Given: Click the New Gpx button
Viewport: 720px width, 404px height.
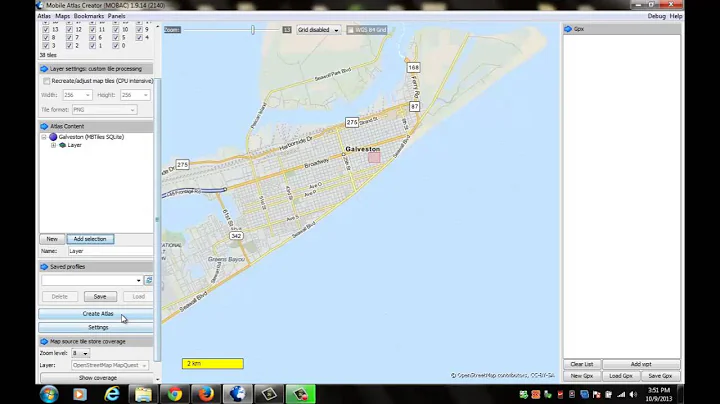Looking at the screenshot, I should point(582,376).
